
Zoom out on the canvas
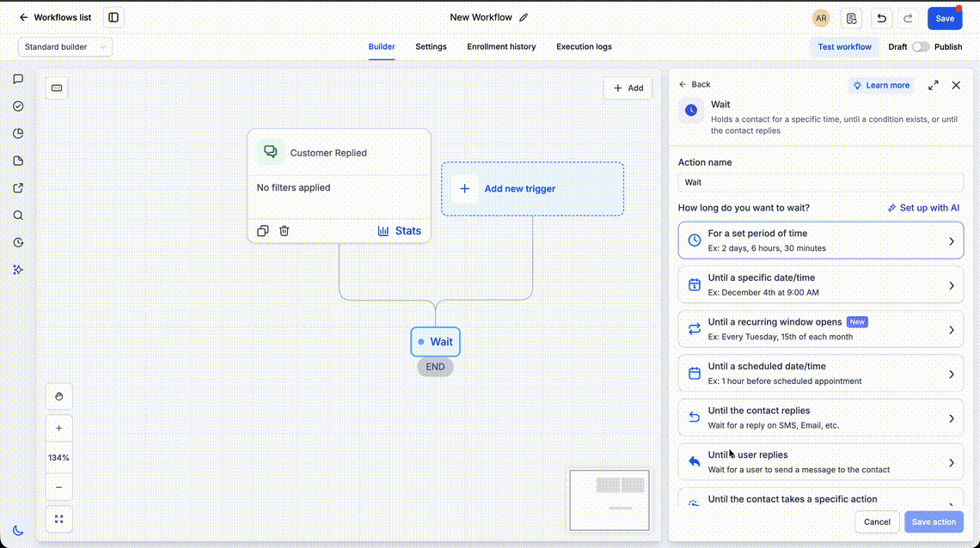tap(58, 487)
